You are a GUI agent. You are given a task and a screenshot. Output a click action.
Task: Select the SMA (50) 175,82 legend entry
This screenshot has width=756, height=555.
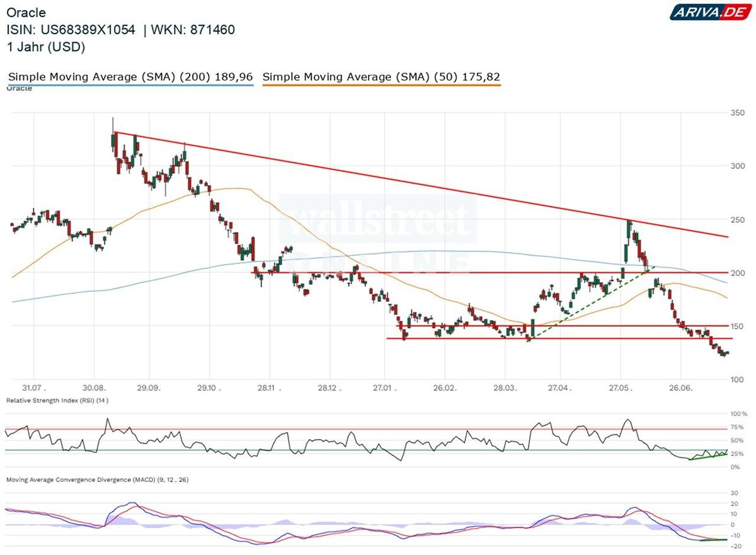click(381, 77)
